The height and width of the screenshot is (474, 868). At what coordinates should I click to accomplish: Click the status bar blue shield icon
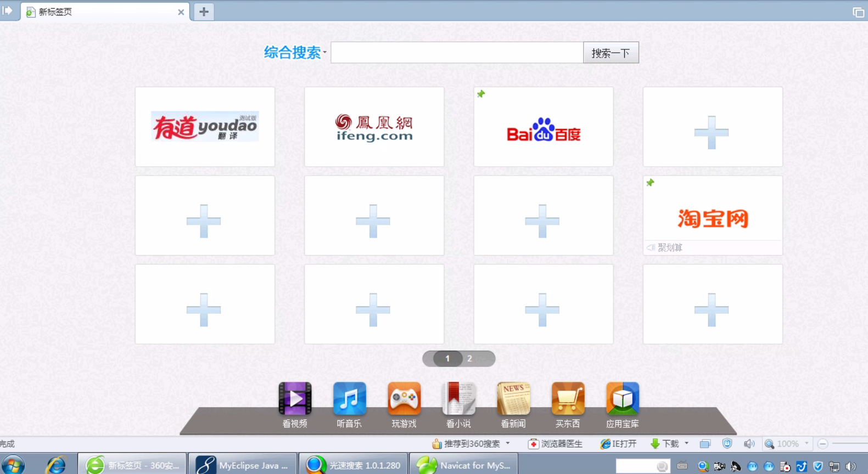pos(727,444)
